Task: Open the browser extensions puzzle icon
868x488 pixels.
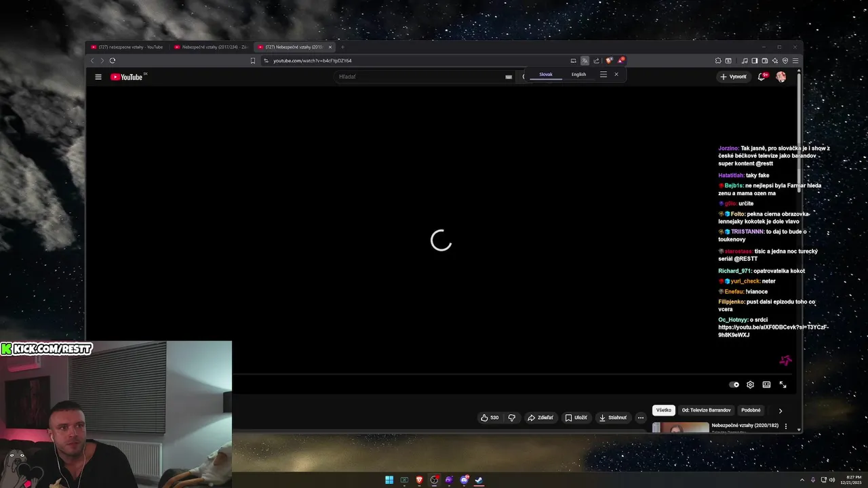Action: [x=718, y=60]
